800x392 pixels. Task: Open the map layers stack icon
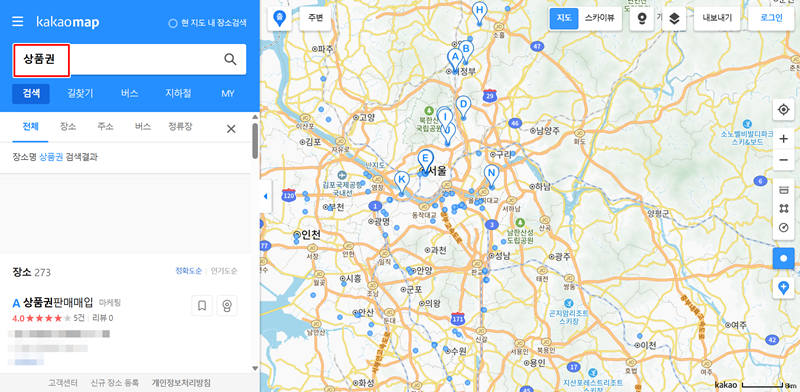pyautogui.click(x=674, y=19)
